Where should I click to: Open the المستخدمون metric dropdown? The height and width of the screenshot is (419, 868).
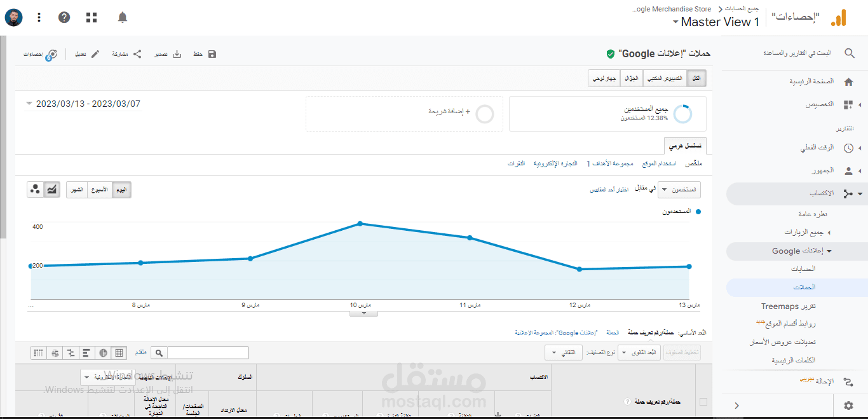(x=679, y=189)
